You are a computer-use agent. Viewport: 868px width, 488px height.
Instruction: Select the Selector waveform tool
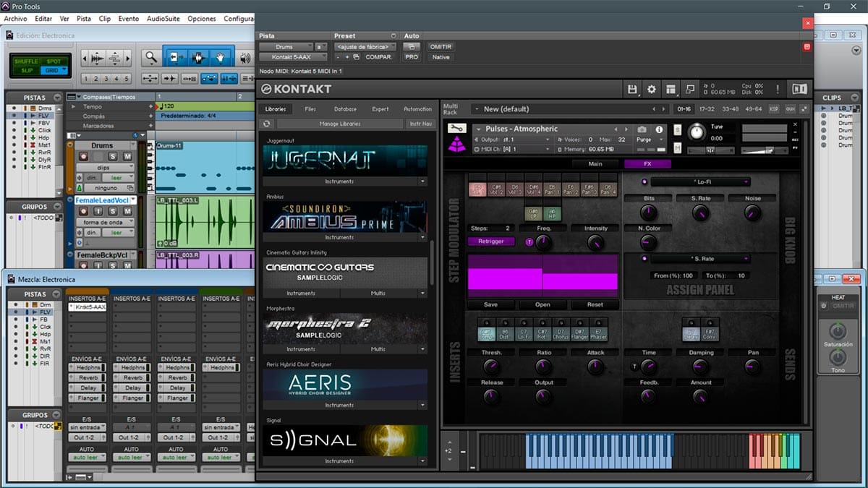(197, 57)
